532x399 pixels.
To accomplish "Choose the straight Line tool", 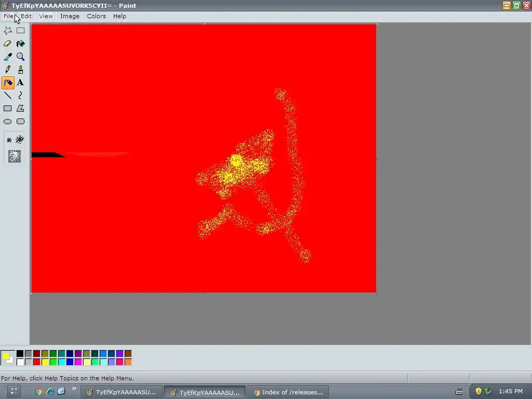I will click(7, 96).
